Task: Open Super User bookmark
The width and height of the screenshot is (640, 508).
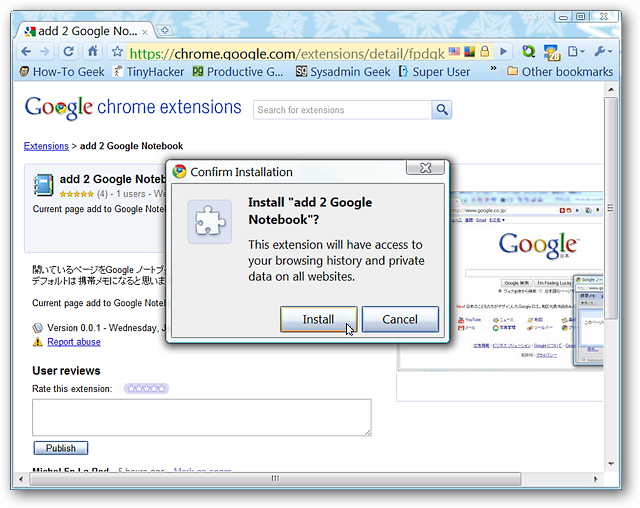Action: point(434,72)
